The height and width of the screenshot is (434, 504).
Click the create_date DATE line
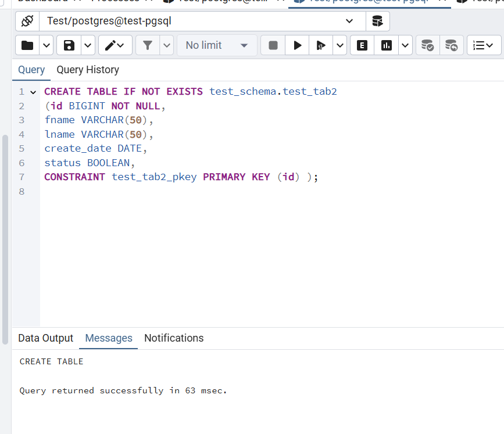pyautogui.click(x=96, y=148)
